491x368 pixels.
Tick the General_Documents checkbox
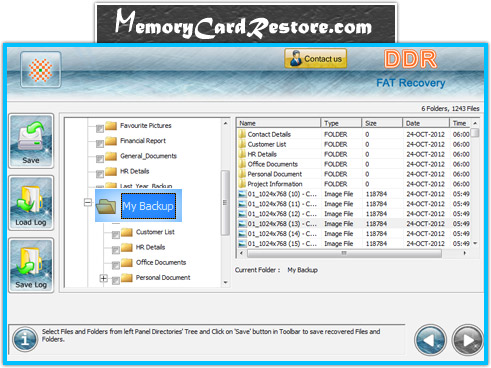tap(100, 159)
